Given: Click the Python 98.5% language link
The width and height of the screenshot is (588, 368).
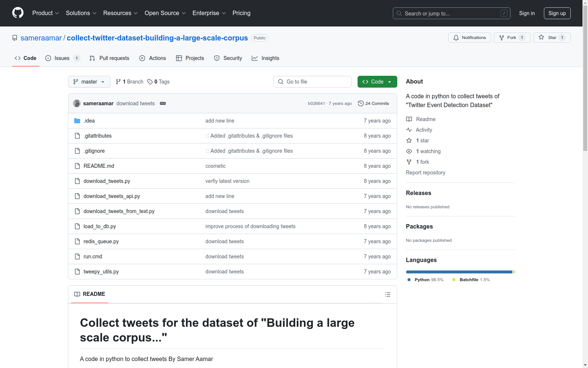Looking at the screenshot, I should coord(426,280).
